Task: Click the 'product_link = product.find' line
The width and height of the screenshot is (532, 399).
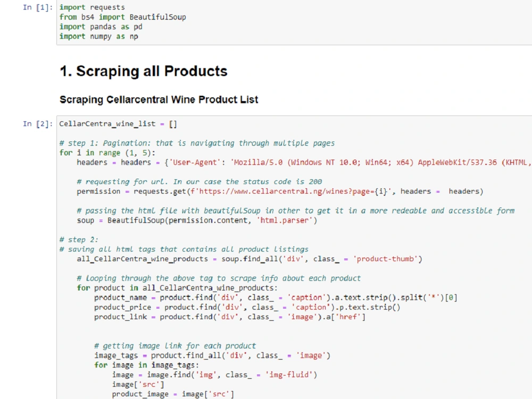Action: pos(230,317)
